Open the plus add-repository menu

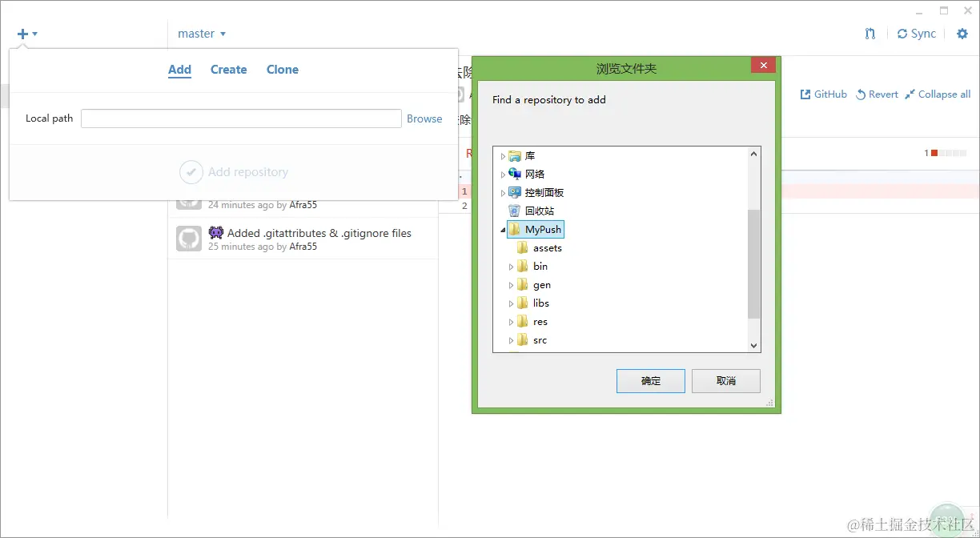(27, 34)
